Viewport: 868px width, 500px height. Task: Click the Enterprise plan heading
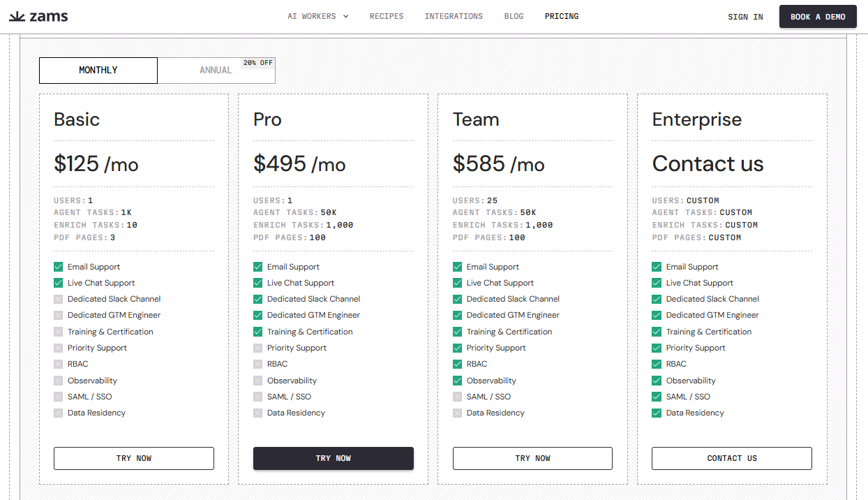tap(697, 120)
